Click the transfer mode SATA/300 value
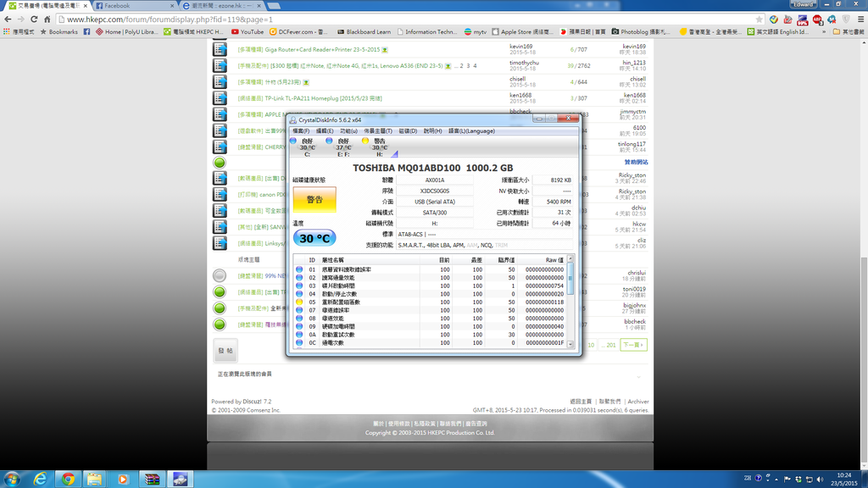868x488 pixels. tap(435, 213)
